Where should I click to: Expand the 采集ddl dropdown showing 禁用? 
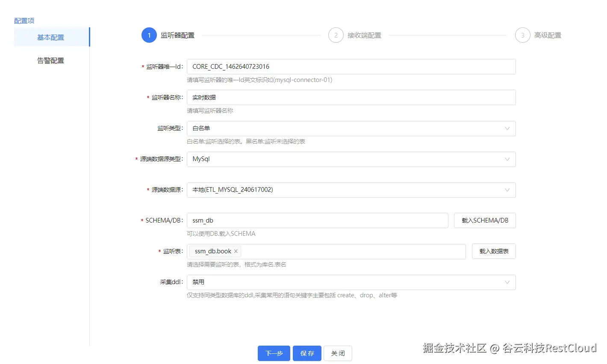tap(351, 282)
